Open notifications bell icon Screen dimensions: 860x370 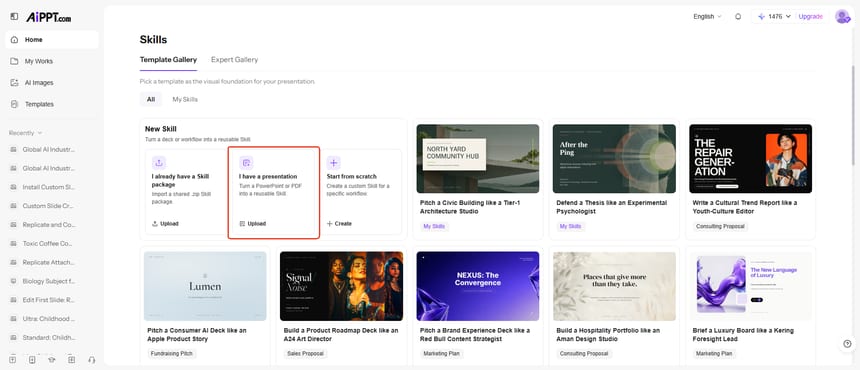click(x=738, y=16)
